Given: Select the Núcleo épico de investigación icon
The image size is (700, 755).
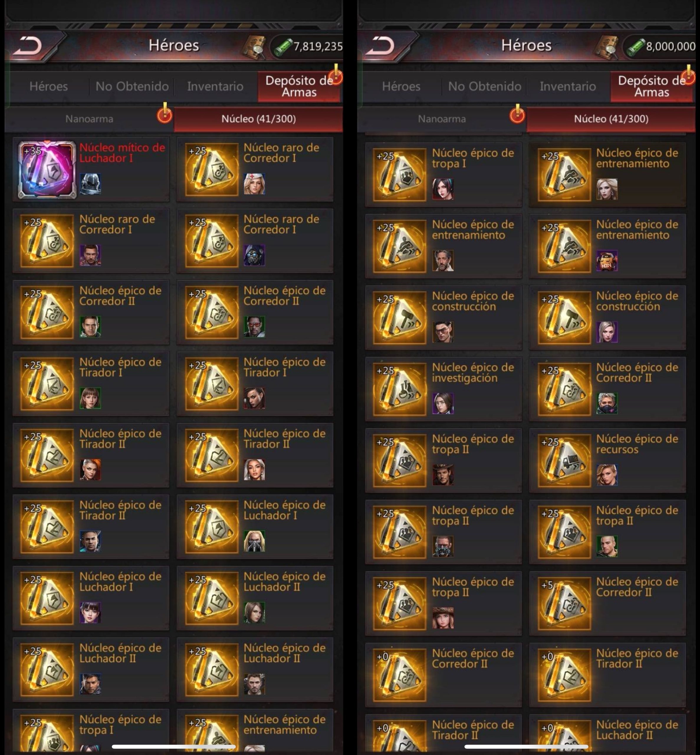Looking at the screenshot, I should click(400, 389).
